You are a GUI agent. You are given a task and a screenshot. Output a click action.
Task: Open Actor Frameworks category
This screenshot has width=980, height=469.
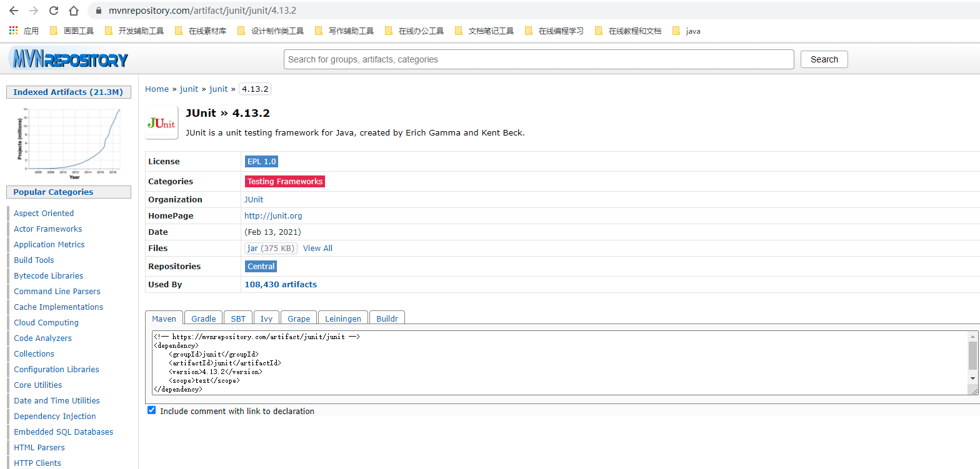coord(48,229)
